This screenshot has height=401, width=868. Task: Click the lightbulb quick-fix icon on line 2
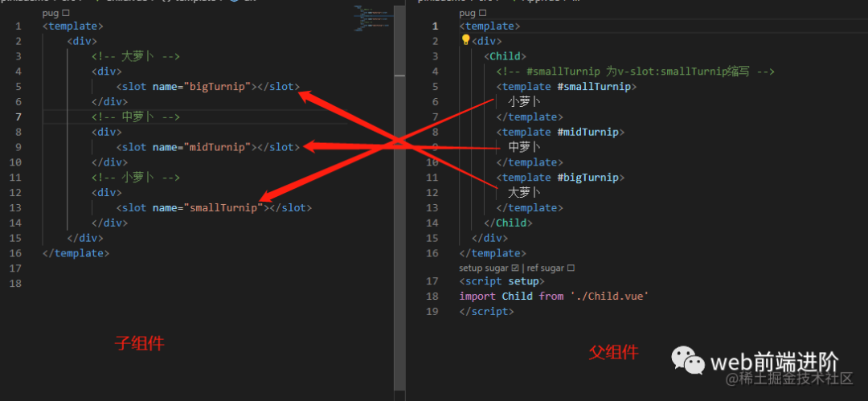465,40
